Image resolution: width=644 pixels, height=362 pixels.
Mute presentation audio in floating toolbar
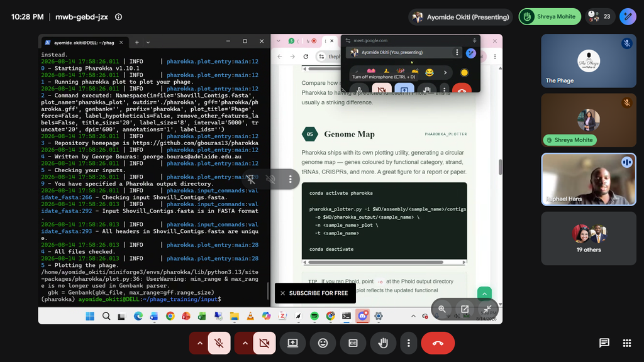click(x=270, y=179)
